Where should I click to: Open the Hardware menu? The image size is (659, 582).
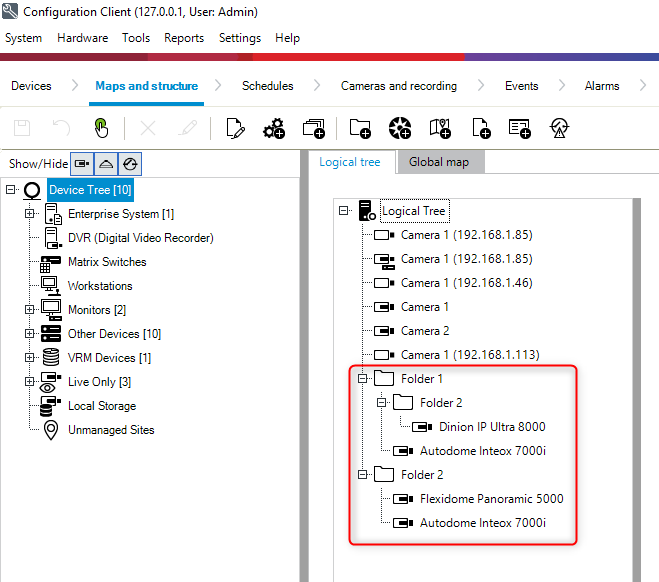(x=82, y=38)
